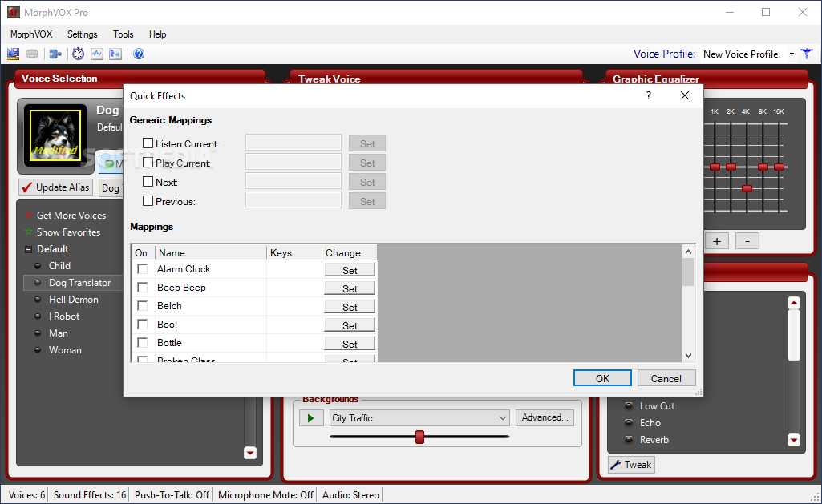The width and height of the screenshot is (822, 504).
Task: Click the bullet next to Child voice
Action: pyautogui.click(x=38, y=266)
